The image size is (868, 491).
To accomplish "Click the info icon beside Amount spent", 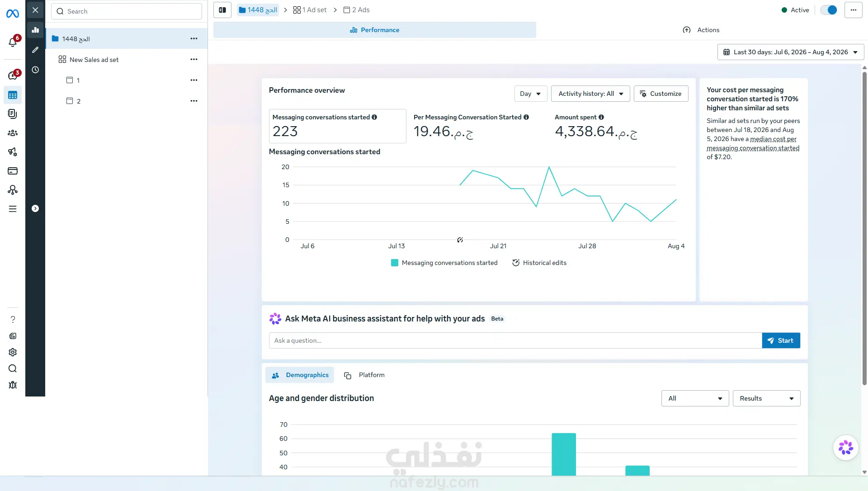I will (x=601, y=117).
